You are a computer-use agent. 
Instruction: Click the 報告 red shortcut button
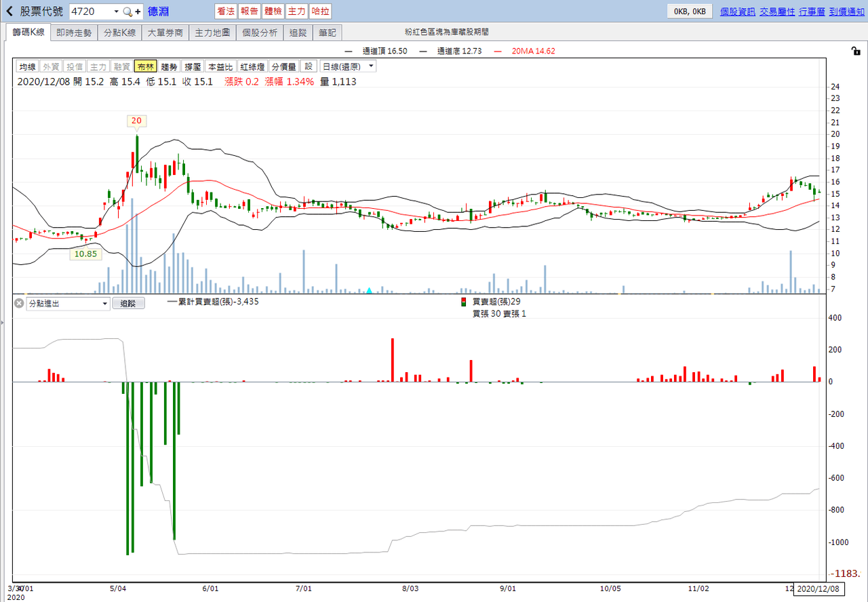coord(249,12)
